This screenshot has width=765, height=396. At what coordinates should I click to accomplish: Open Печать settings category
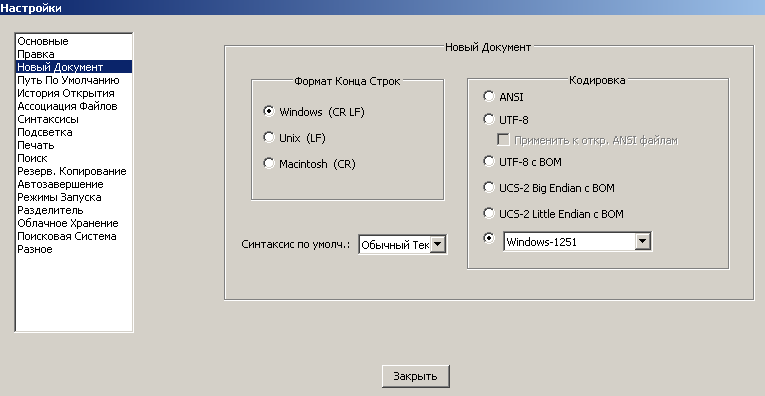click(x=74, y=145)
